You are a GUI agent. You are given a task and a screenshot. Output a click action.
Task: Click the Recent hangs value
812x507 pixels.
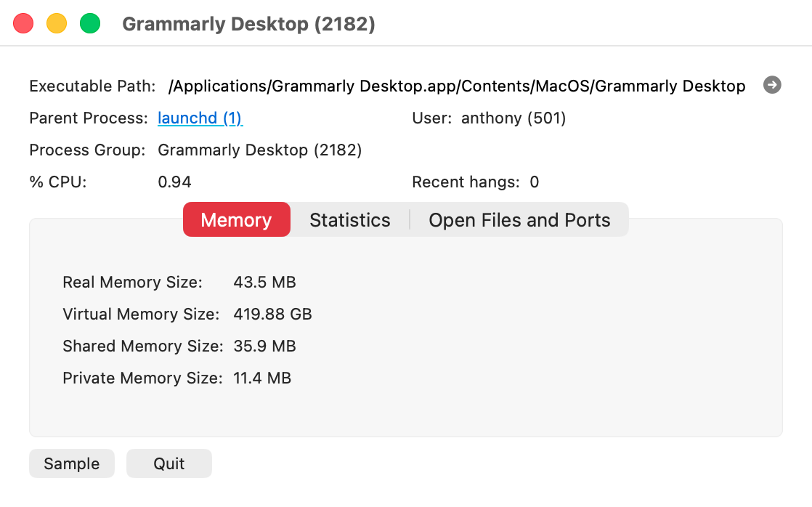coord(534,182)
